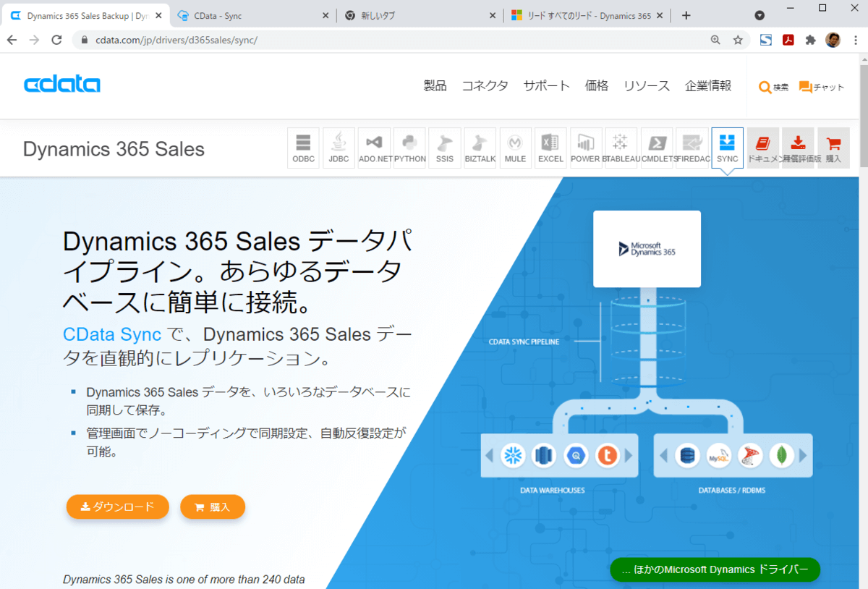This screenshot has height=589, width=868.
Task: Click the MongoDB leaf icon
Action: pyautogui.click(x=782, y=455)
